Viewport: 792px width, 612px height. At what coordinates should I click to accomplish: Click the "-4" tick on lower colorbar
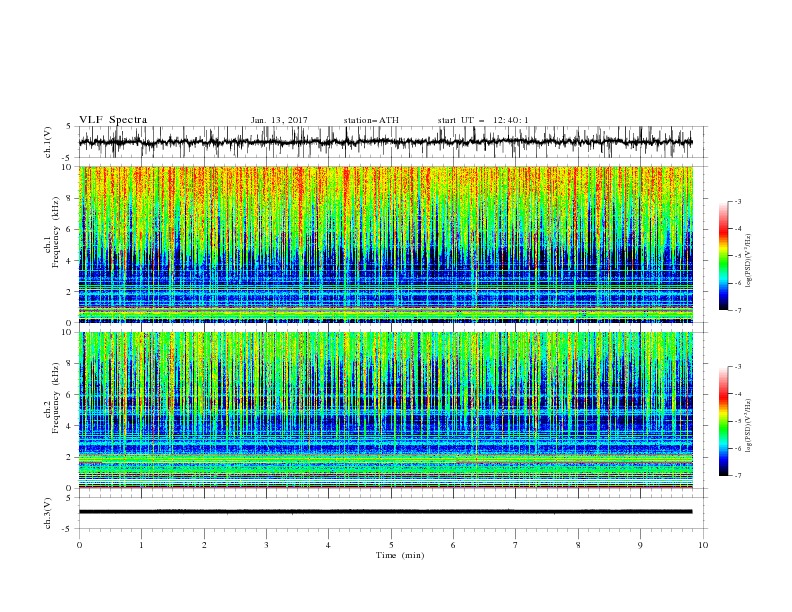tap(738, 394)
